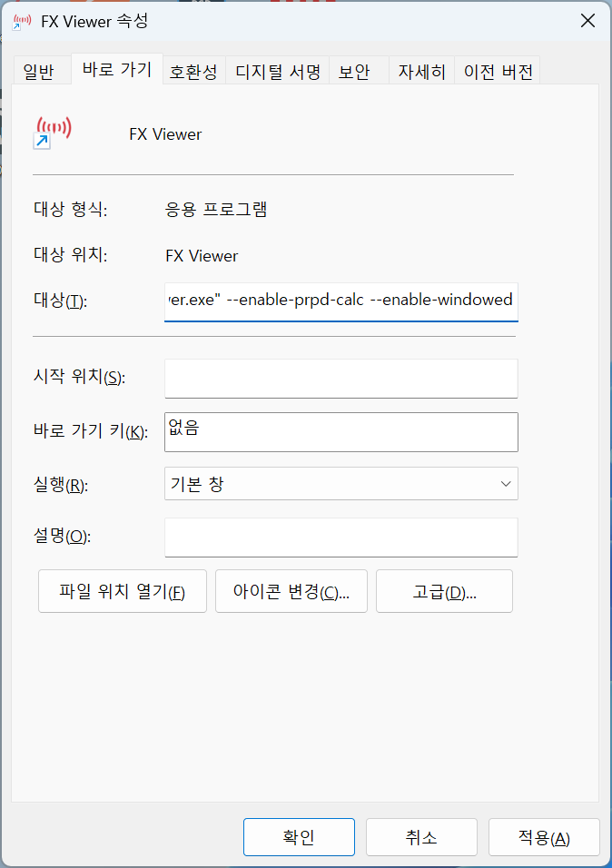Focus the 시작 위치 input field
This screenshot has height=868, width=612.
[x=341, y=379]
